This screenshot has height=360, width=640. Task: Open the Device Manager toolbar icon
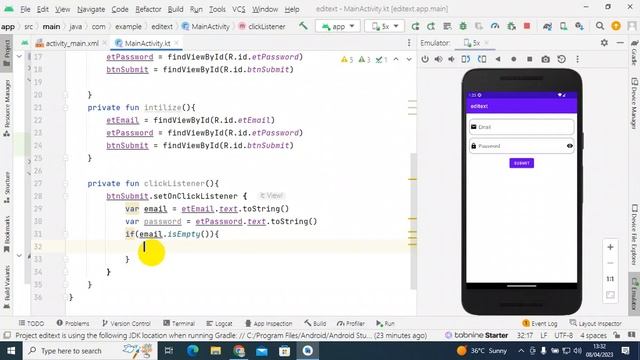(563, 26)
